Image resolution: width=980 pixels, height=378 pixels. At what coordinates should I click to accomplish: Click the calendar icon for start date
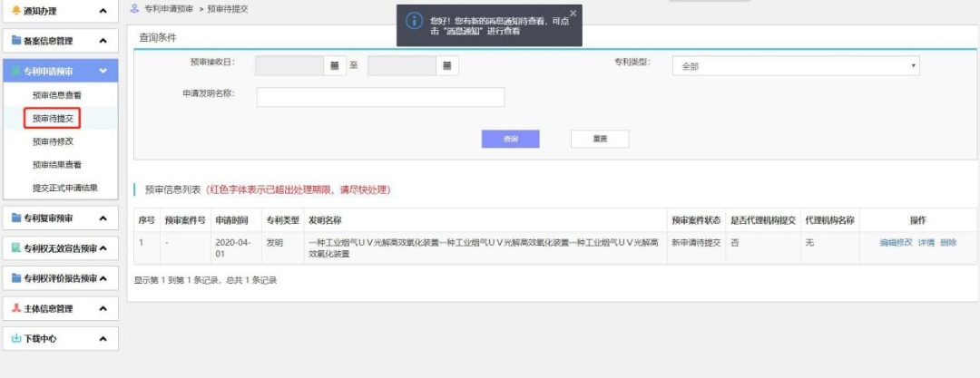pyautogui.click(x=335, y=66)
